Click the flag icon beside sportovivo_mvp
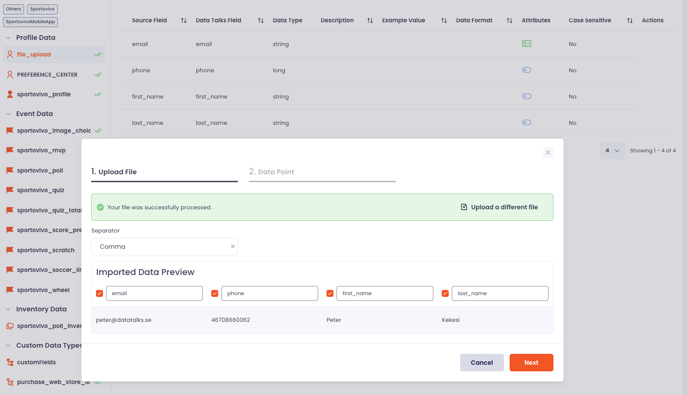This screenshot has width=688, height=395. point(10,151)
